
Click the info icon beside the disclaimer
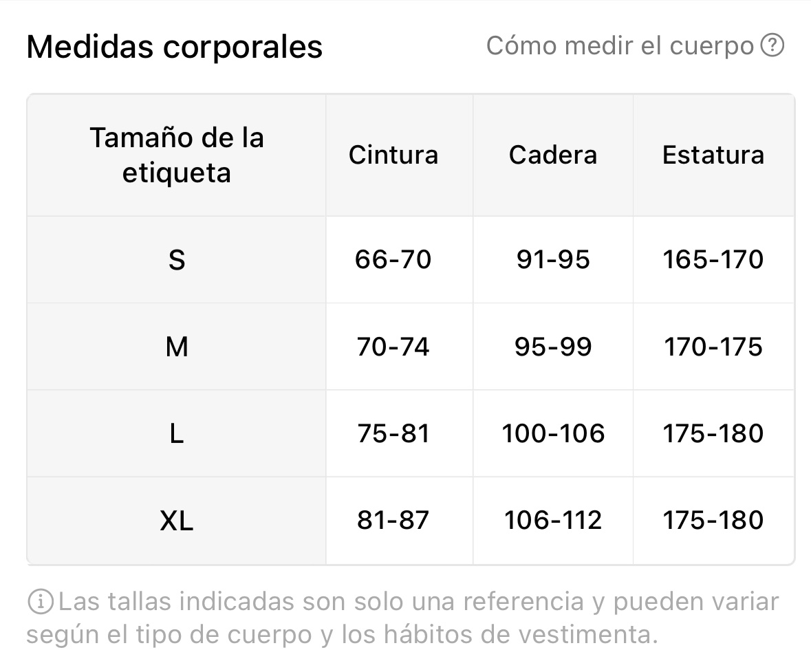pos(41,602)
